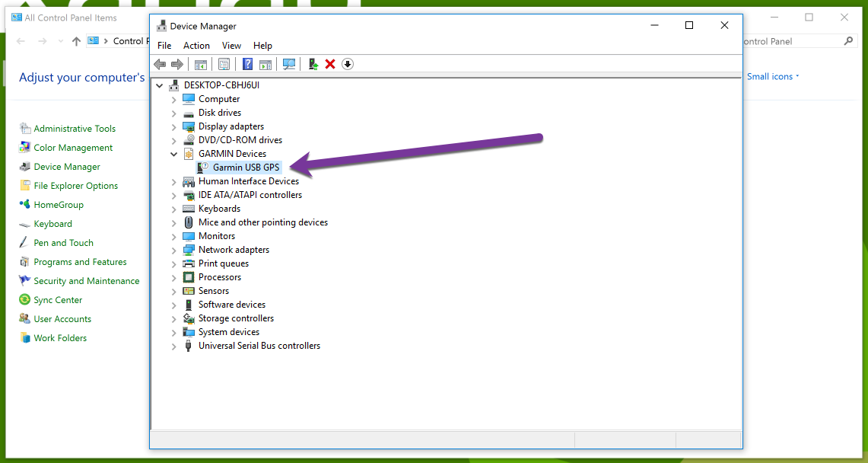Open the View menu

(231, 46)
